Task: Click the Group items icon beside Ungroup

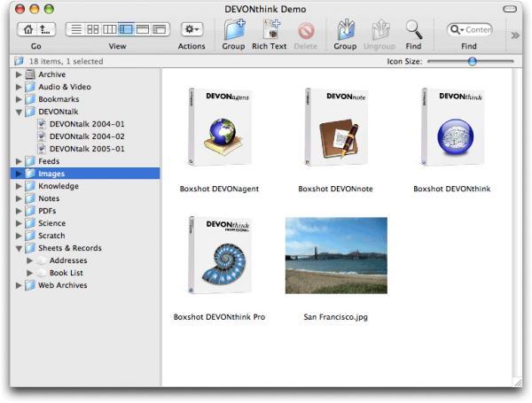Action: tap(345, 29)
